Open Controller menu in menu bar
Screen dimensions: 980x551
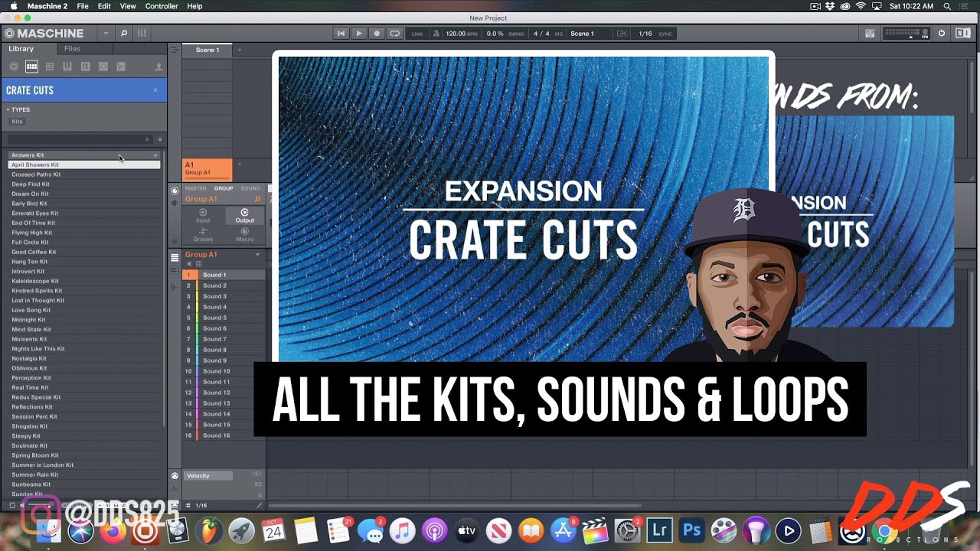[x=162, y=6]
